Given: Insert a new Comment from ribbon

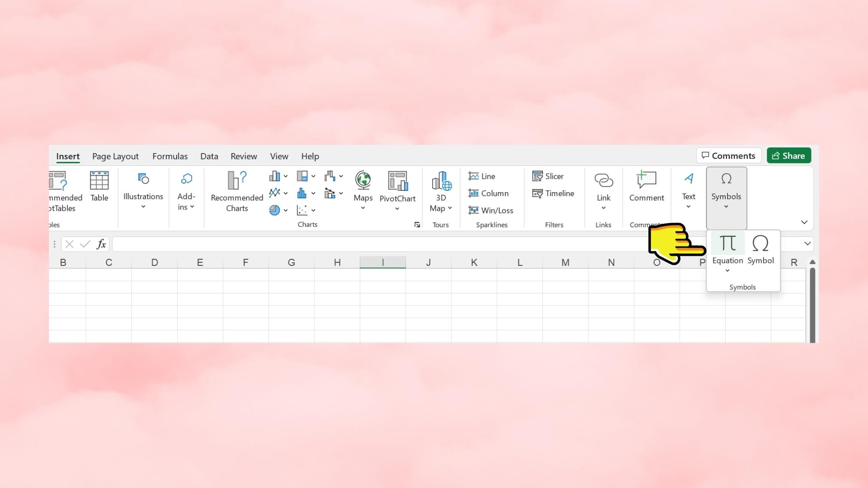Looking at the screenshot, I should pyautogui.click(x=646, y=186).
